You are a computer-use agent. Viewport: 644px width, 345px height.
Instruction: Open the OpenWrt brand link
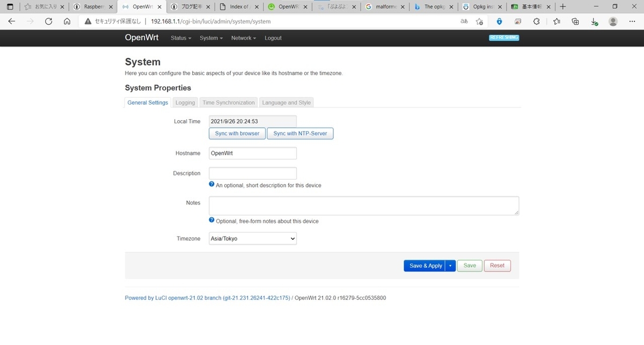(x=142, y=38)
